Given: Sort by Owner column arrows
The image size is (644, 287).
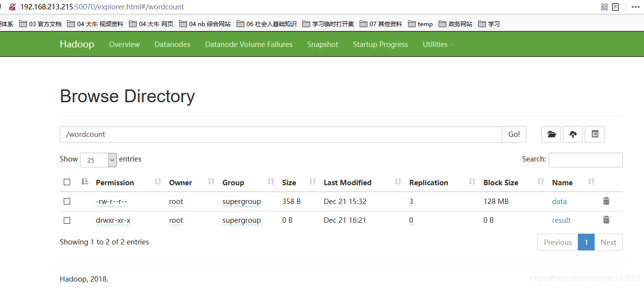Looking at the screenshot, I should [x=211, y=182].
